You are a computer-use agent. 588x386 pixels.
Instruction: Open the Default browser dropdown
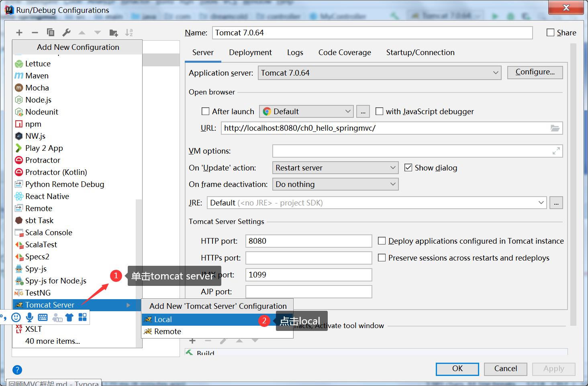306,111
